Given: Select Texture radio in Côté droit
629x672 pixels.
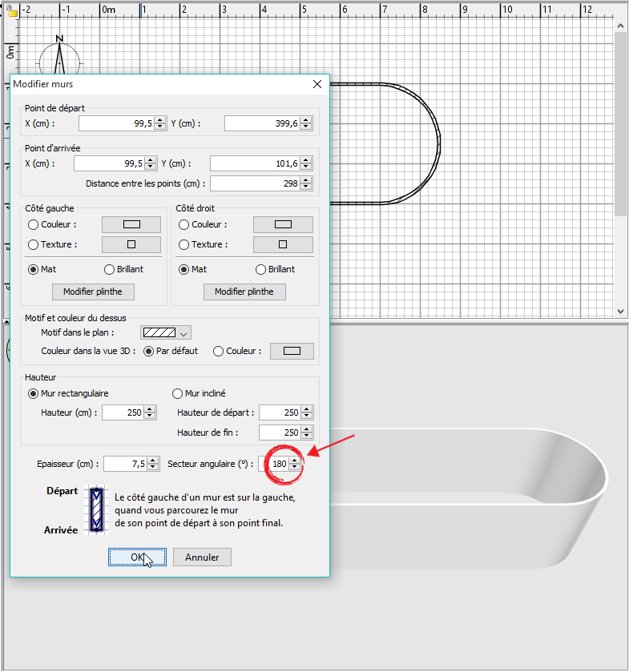Looking at the screenshot, I should 184,245.
